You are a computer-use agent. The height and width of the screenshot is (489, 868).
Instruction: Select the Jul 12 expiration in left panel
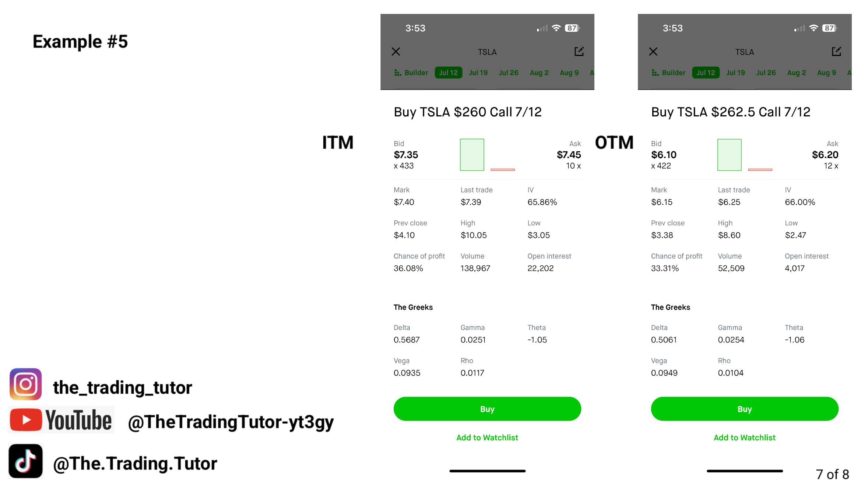pos(448,73)
